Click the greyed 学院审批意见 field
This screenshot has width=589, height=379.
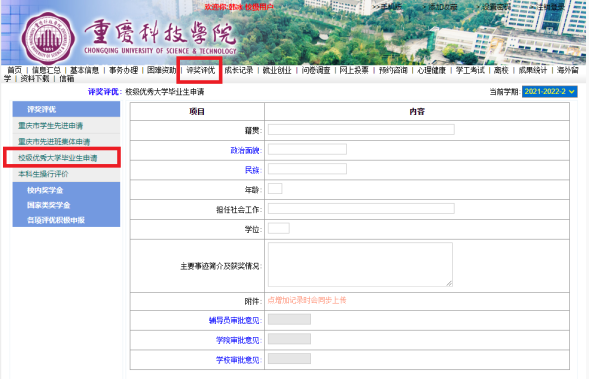[x=289, y=339]
